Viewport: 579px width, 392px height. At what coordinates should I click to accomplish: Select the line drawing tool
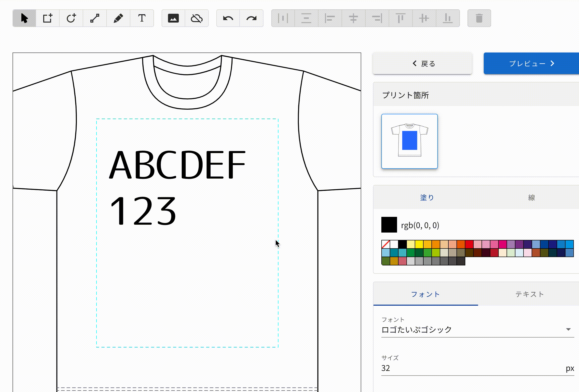click(x=95, y=18)
